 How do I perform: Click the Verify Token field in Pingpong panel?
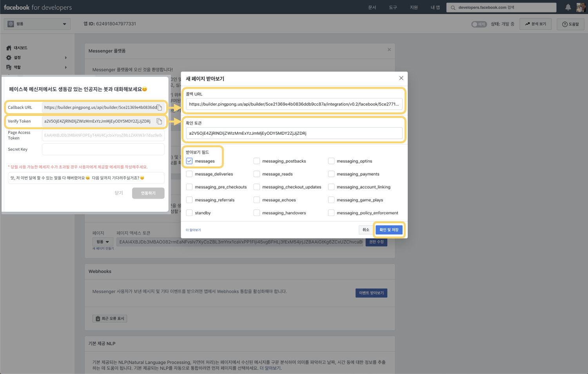(100, 121)
